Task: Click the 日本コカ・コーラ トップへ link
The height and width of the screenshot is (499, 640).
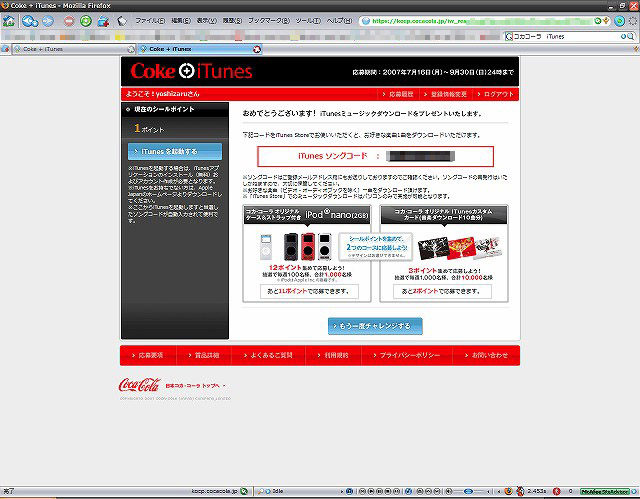Action: tap(195, 386)
